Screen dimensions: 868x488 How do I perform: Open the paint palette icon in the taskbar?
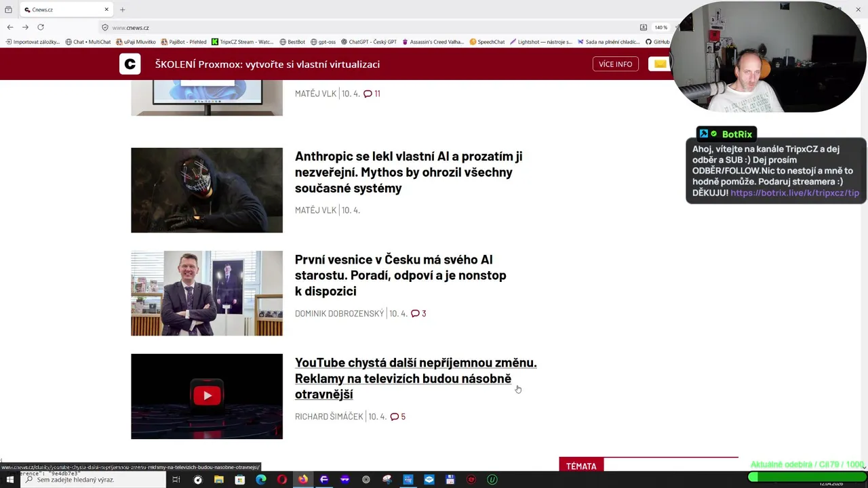(387, 480)
